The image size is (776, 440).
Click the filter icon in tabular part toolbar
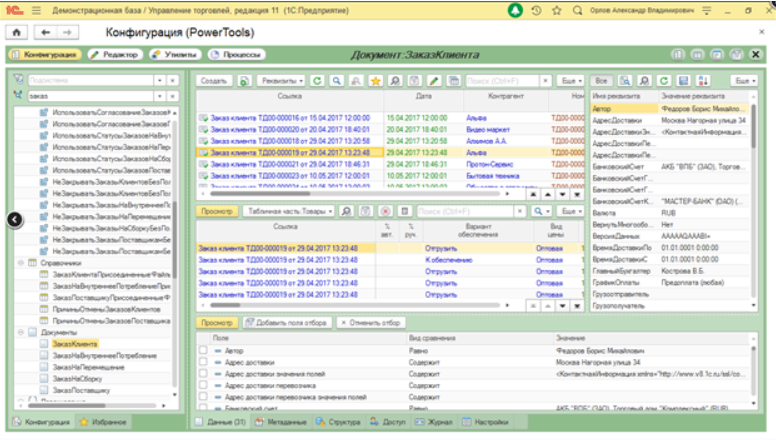(365, 211)
